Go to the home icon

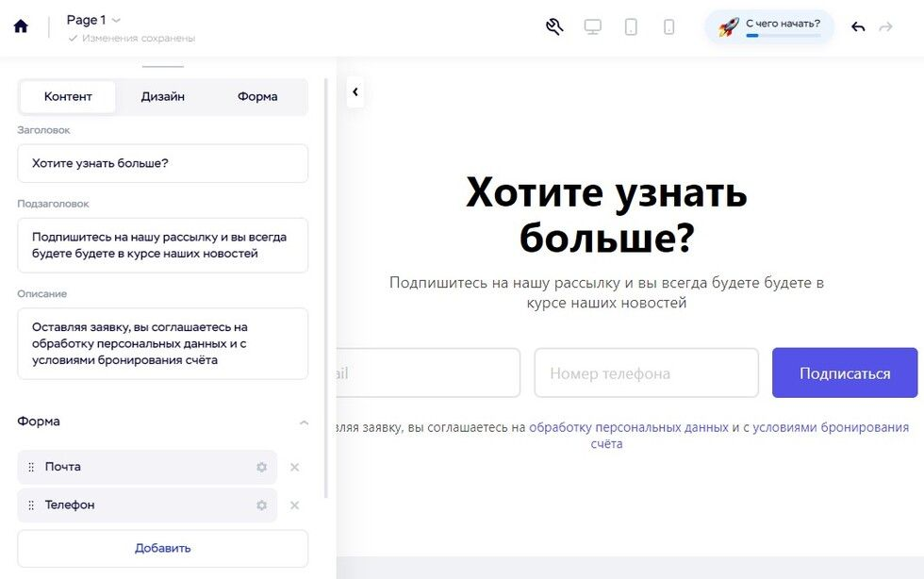click(21, 26)
